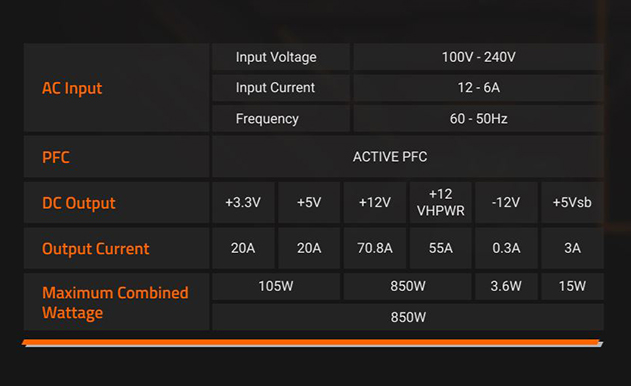Screen dimensions: 631x386
Task: Select the 70.8A current cell
Action: pyautogui.click(x=375, y=248)
